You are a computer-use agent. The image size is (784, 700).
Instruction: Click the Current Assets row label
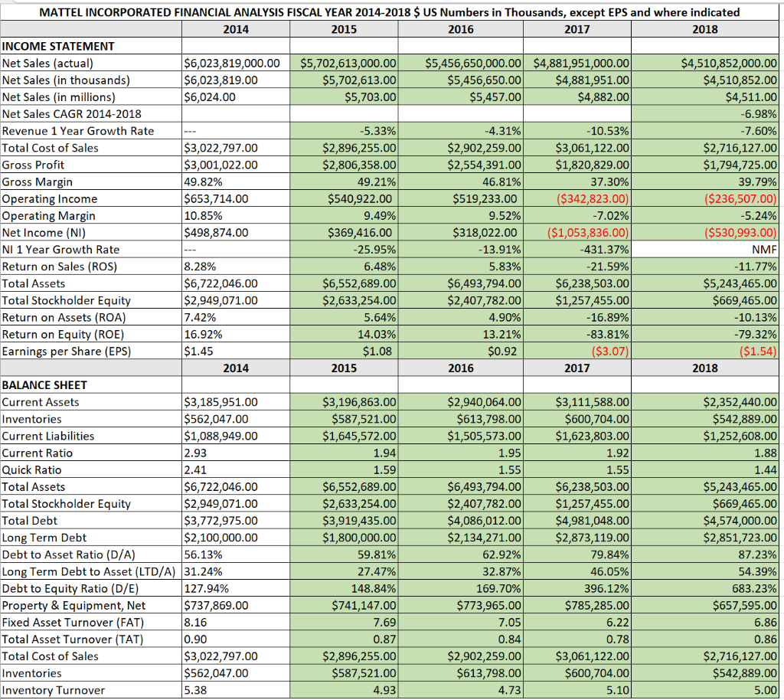[41, 403]
